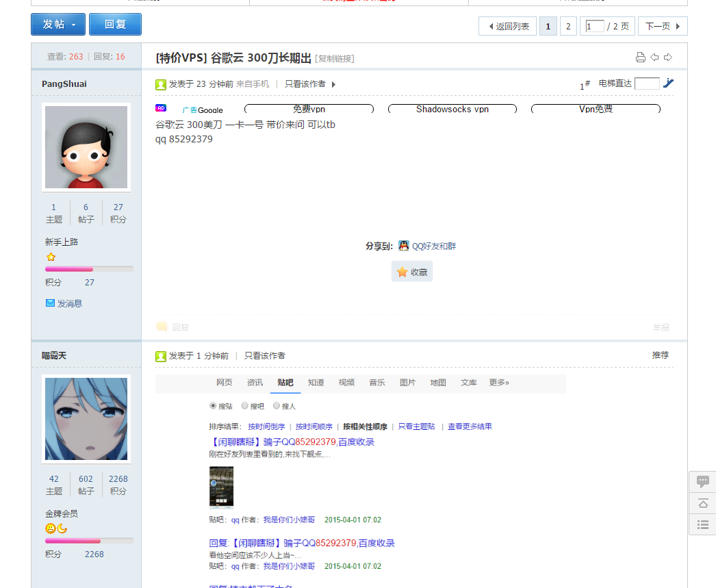Click the print page icon
The width and height of the screenshot is (716, 588).
pyautogui.click(x=640, y=57)
